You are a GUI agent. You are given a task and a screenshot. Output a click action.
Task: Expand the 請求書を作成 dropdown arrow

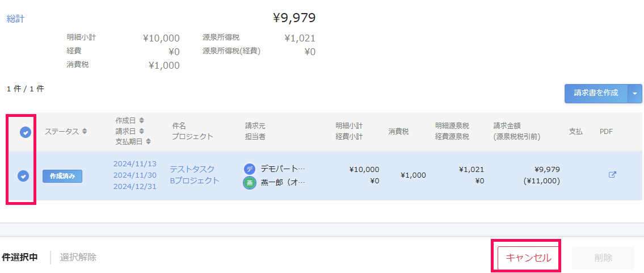635,94
